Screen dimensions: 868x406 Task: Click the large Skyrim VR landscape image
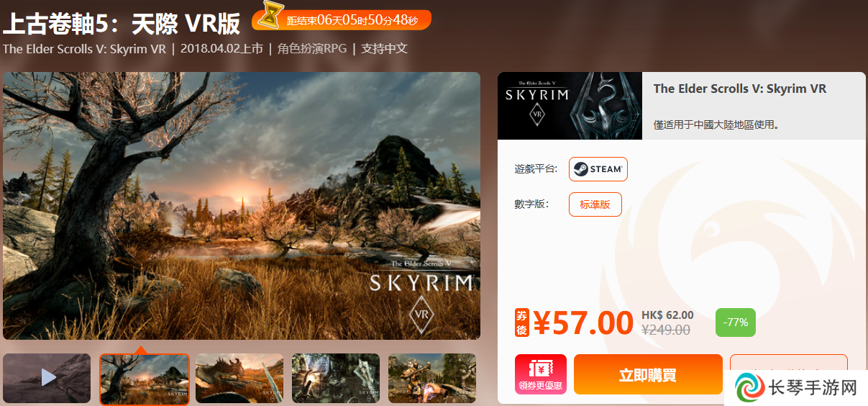click(242, 206)
